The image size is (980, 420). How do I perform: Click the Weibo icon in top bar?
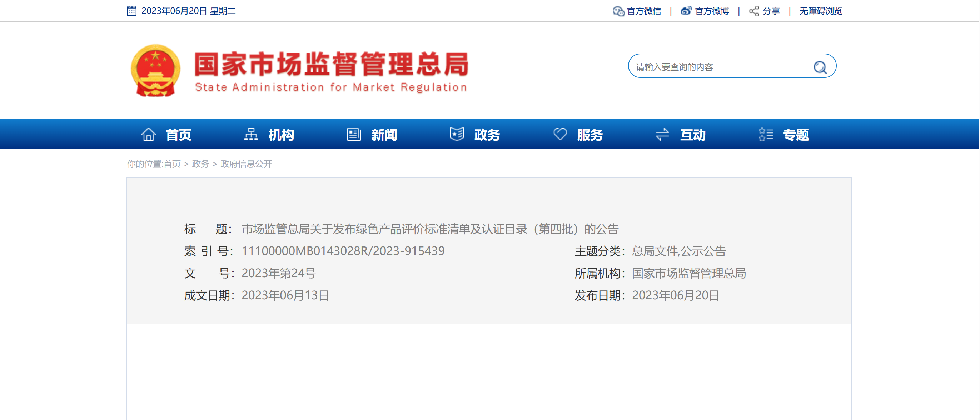coord(686,11)
